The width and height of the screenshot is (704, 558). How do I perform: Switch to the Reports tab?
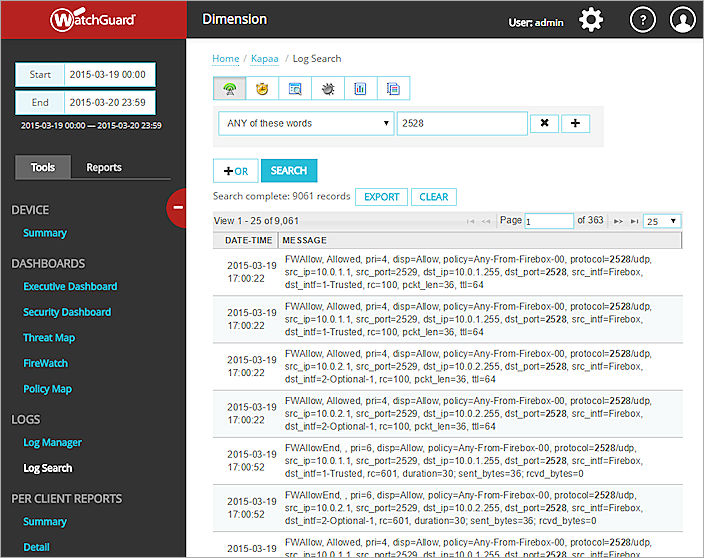(x=104, y=167)
